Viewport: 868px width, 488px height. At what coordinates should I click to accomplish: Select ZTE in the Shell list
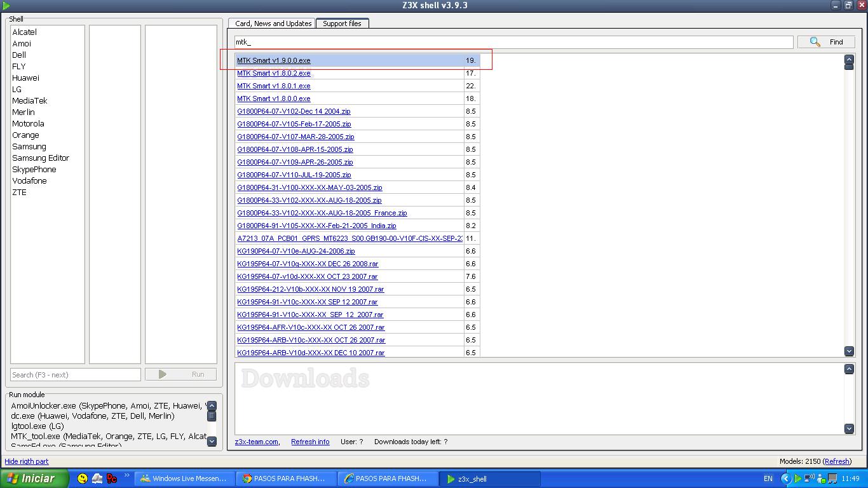[x=19, y=192]
